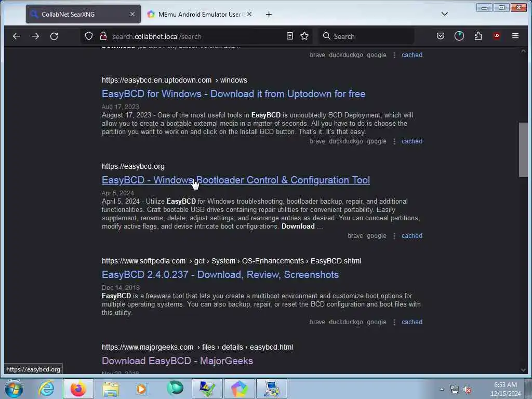Open the Extensions puzzle icon
The width and height of the screenshot is (532, 399).
478,36
